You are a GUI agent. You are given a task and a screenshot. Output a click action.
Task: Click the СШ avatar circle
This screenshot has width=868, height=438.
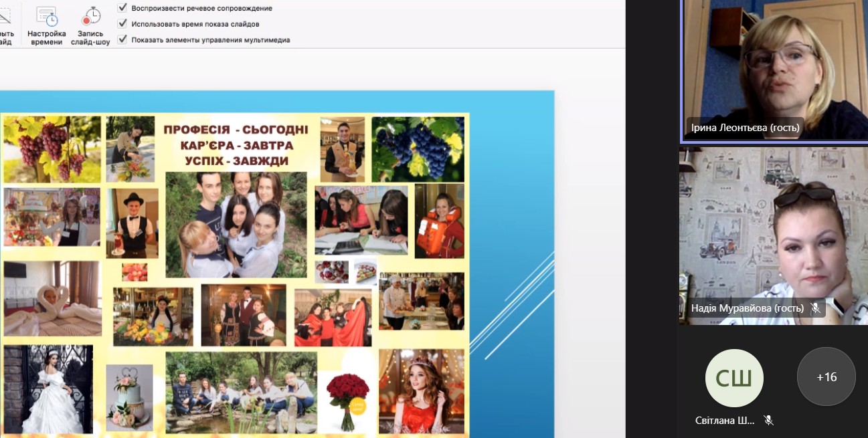tap(733, 378)
